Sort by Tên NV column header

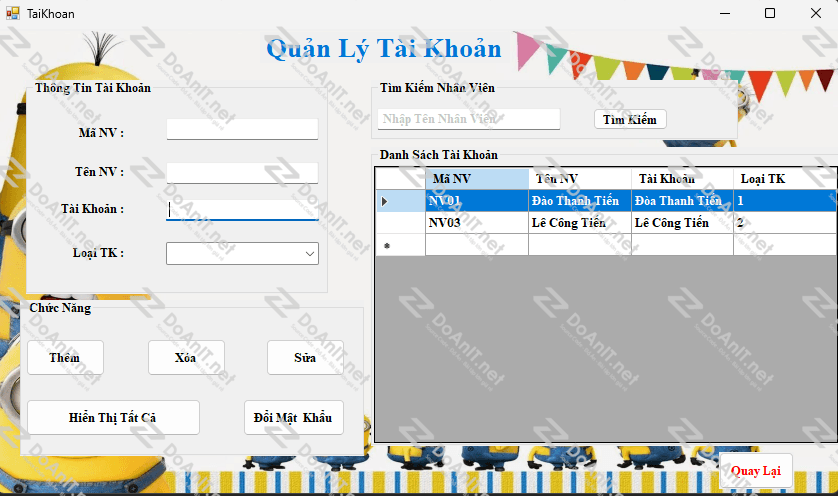coord(580,179)
